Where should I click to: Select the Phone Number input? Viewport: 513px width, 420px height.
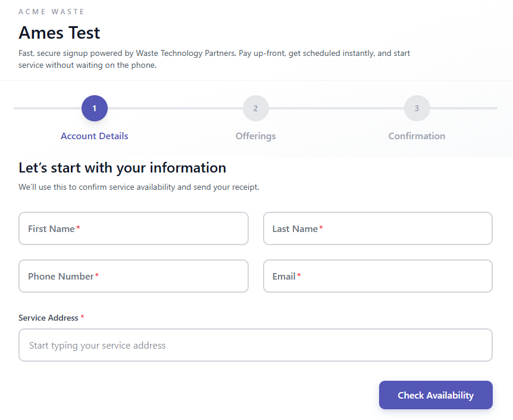pyautogui.click(x=133, y=276)
